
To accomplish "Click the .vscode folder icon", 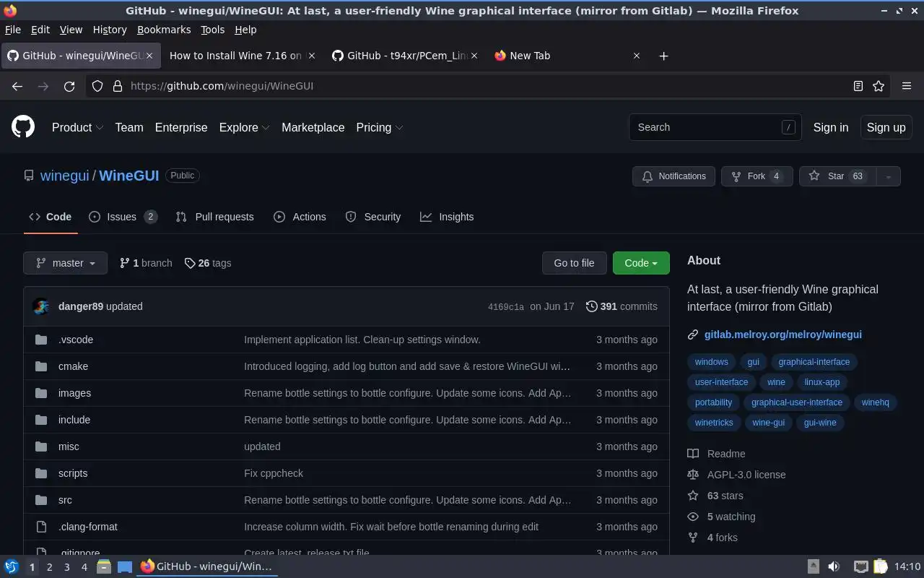I will [41, 340].
